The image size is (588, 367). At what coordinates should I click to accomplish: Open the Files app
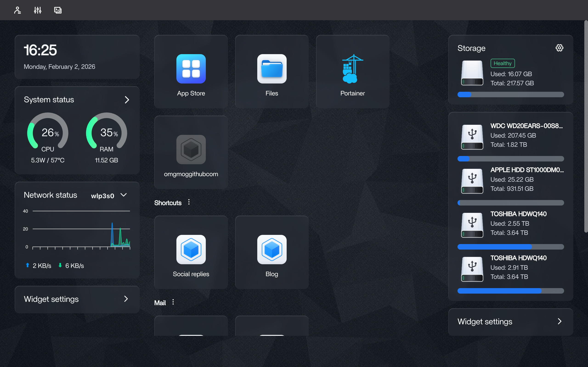pyautogui.click(x=272, y=72)
